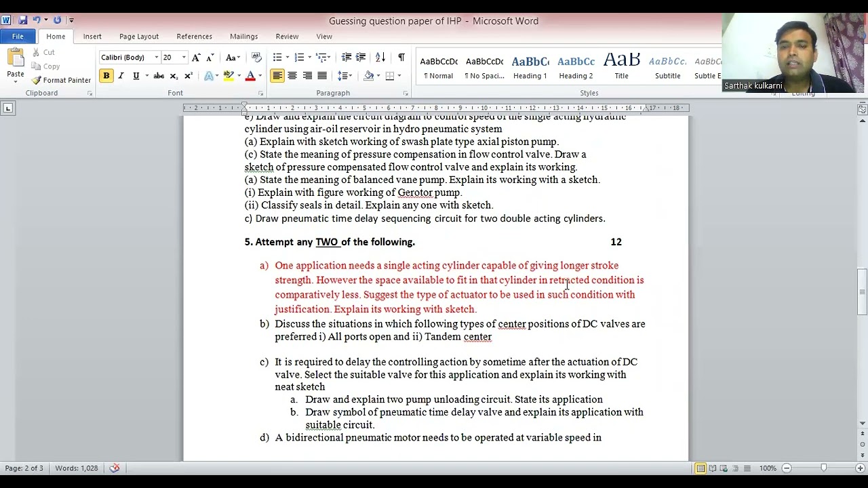Activate the Format Painter
Viewport: 868px width, 488px height.
[x=61, y=80]
